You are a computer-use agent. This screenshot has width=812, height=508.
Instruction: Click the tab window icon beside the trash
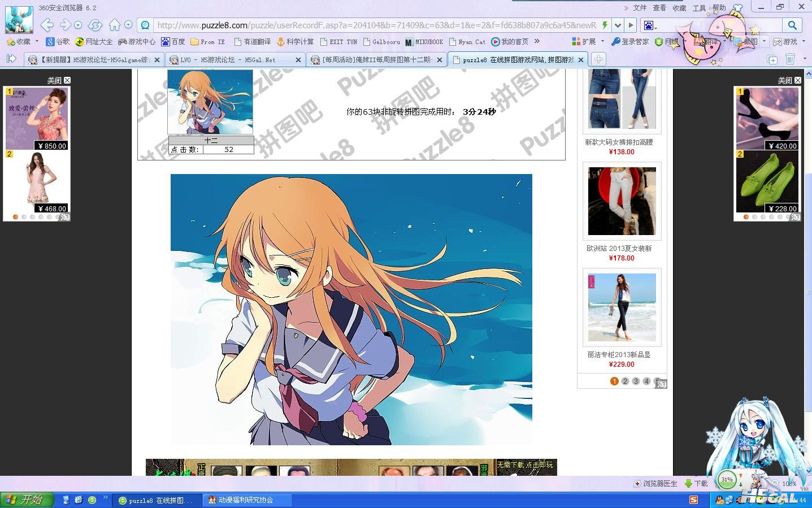coord(772,59)
